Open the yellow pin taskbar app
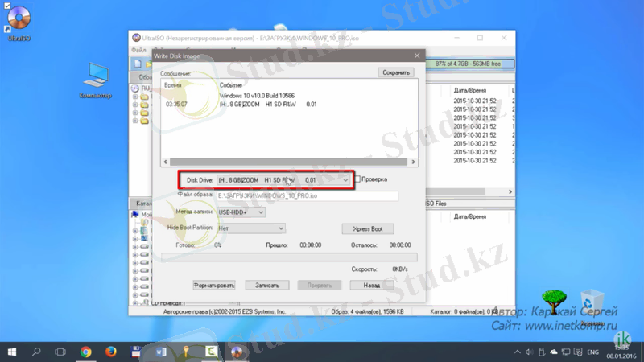This screenshot has width=644, height=362. (186, 352)
